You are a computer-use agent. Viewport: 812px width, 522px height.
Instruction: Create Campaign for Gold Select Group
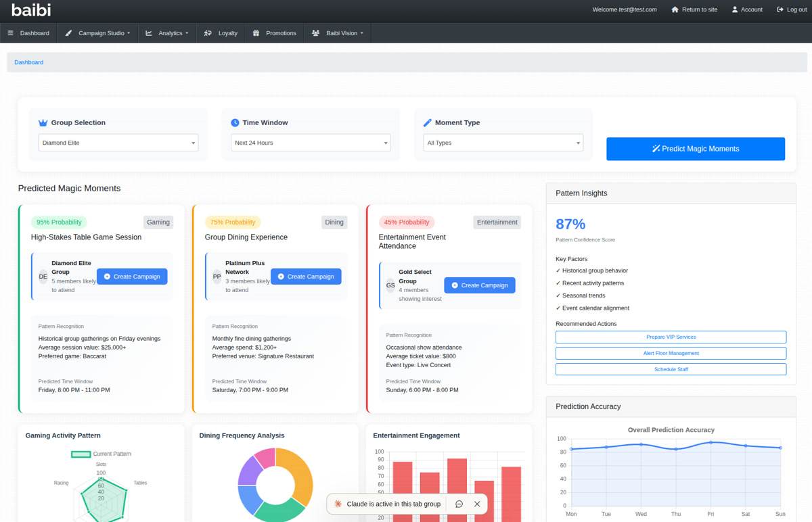point(480,285)
